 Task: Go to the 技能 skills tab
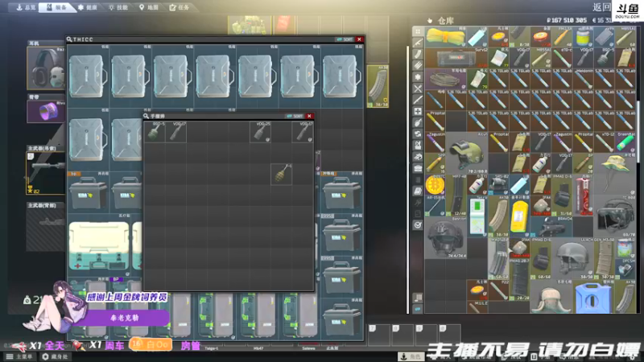pyautogui.click(x=118, y=7)
